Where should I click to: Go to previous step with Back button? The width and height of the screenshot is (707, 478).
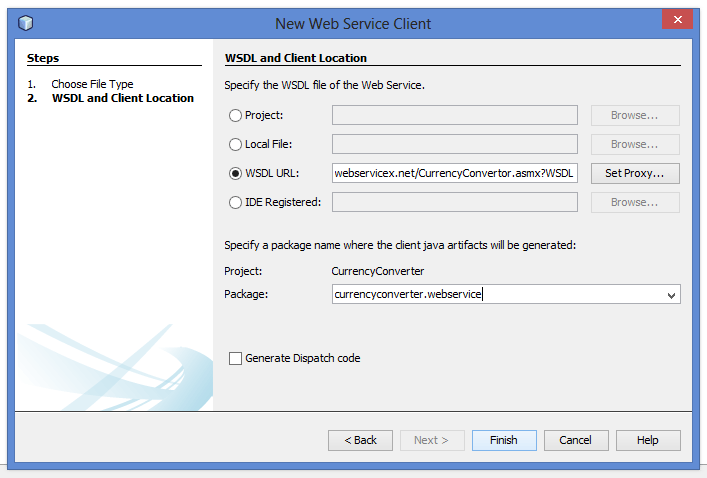[x=360, y=440]
